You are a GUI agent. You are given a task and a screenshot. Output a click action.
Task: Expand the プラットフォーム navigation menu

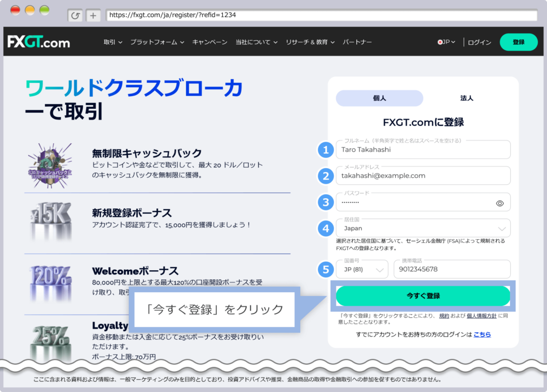coord(158,42)
